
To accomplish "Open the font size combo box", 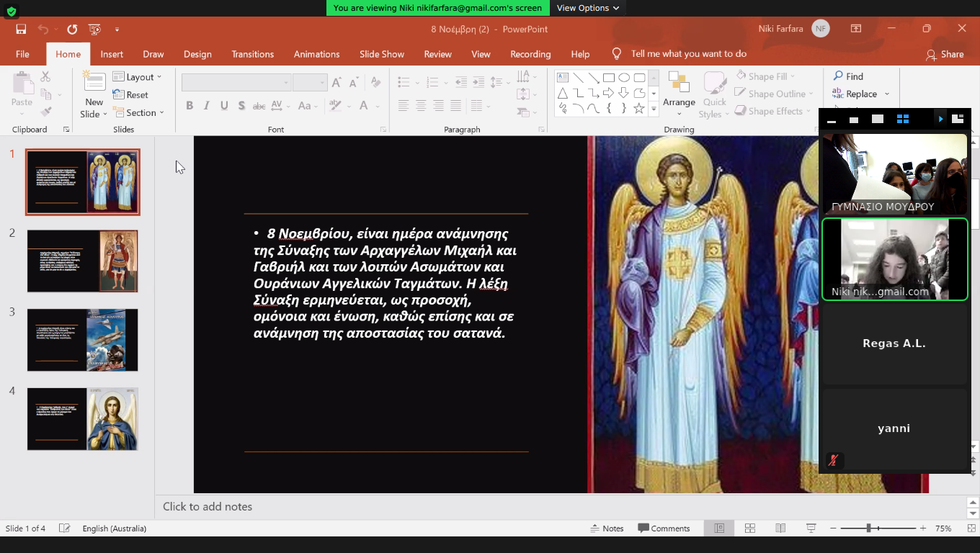I will [310, 83].
